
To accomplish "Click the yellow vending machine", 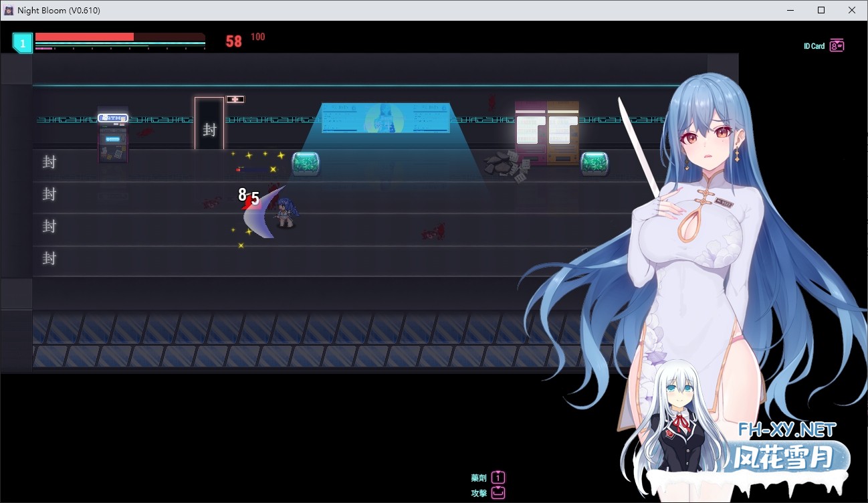I will (562, 132).
